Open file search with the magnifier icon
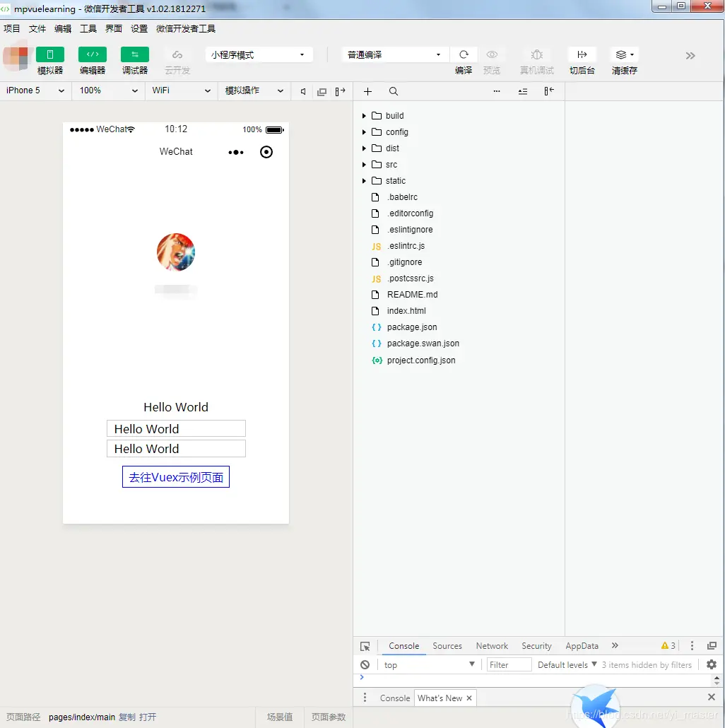Viewport: 725px width, 728px height. pyautogui.click(x=394, y=91)
